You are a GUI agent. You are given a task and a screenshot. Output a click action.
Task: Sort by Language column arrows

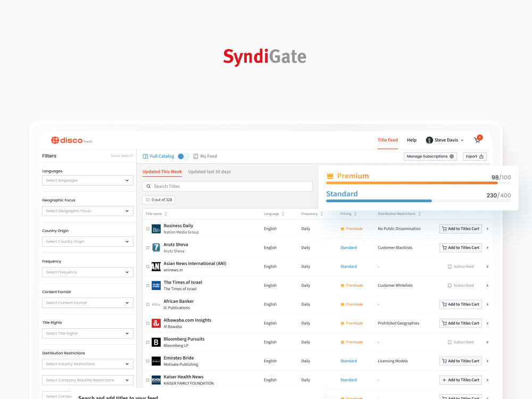point(283,214)
